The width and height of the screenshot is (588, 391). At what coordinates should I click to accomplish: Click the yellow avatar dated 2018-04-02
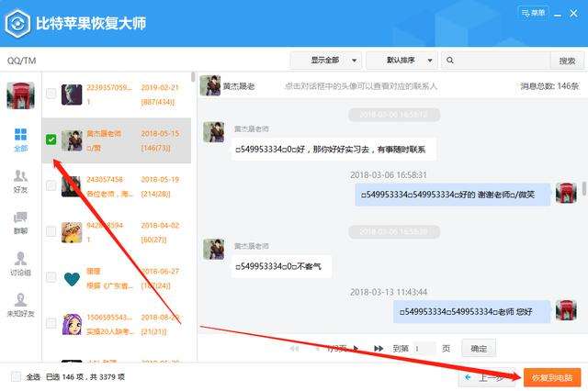coord(72,232)
